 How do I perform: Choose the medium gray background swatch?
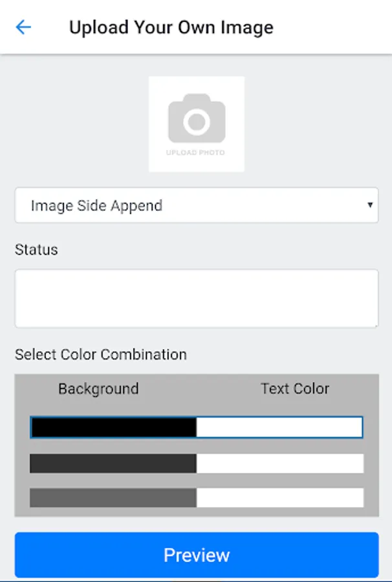[114, 497]
